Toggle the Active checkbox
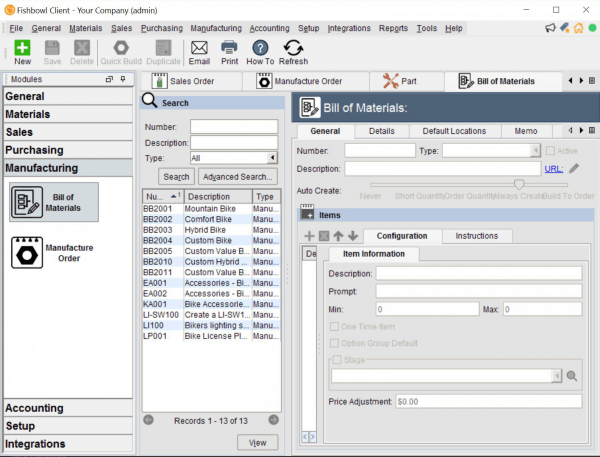This screenshot has height=457, width=600. coord(550,151)
